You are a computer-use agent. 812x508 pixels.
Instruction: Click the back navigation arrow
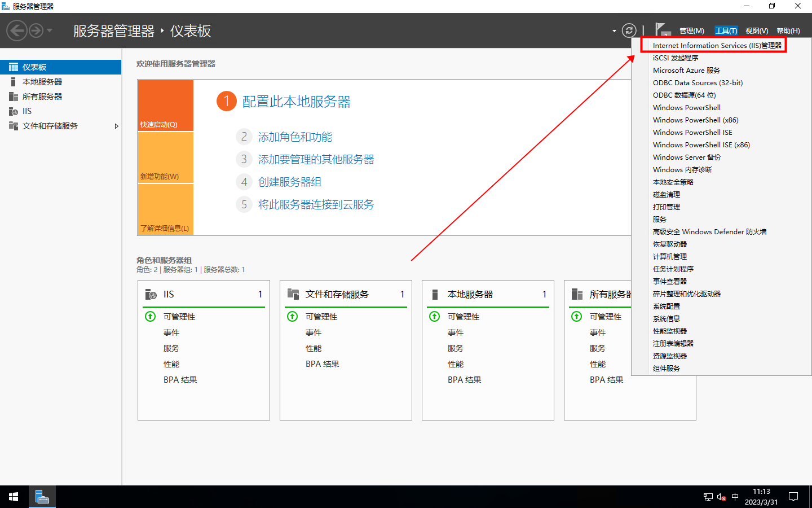coord(17,30)
